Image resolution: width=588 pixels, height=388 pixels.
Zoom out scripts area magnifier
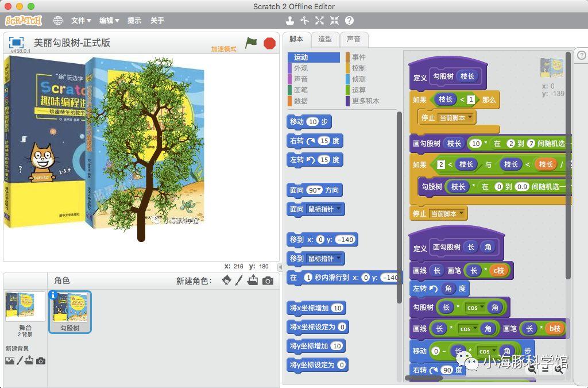point(532,369)
